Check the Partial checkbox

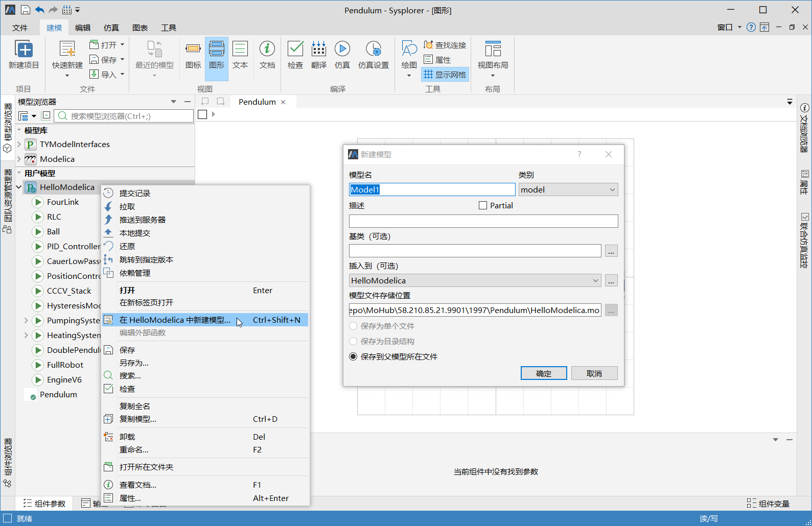(x=483, y=205)
